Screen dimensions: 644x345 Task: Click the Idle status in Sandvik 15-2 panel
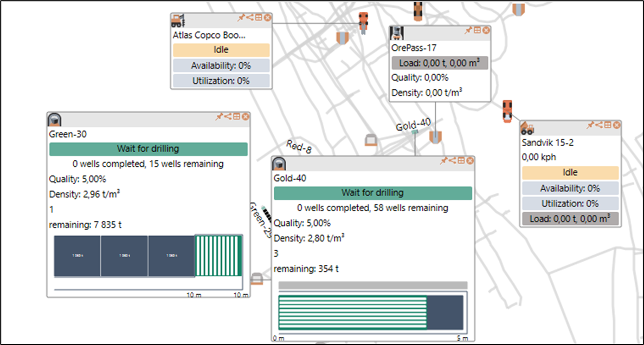[570, 173]
